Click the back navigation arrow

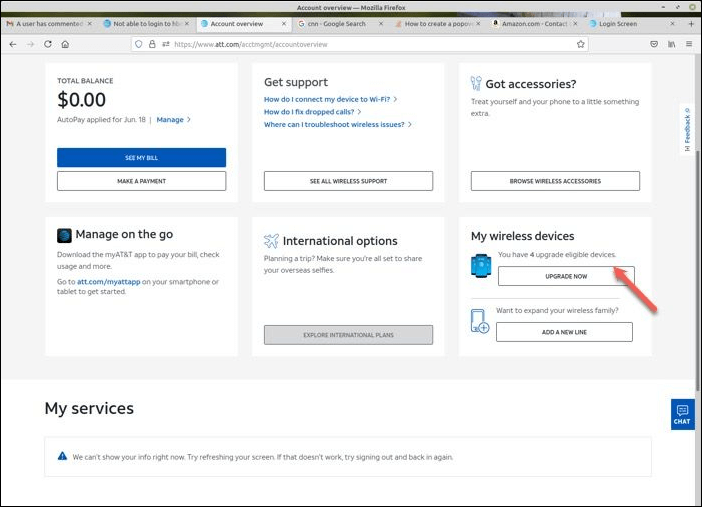click(12, 44)
